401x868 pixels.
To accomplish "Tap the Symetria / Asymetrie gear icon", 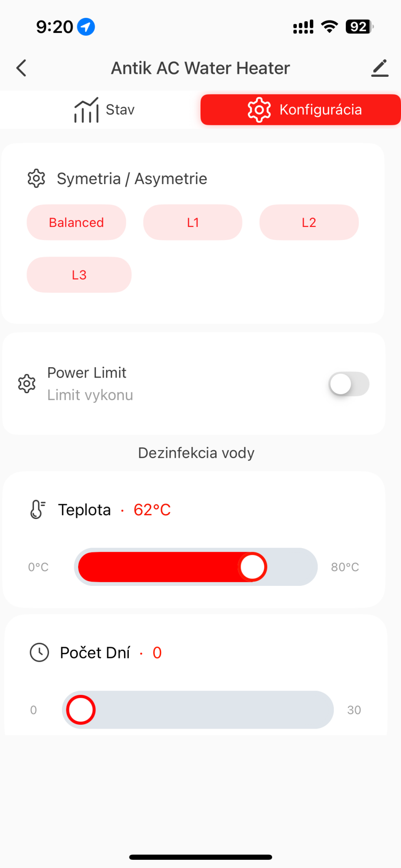I will (36, 178).
